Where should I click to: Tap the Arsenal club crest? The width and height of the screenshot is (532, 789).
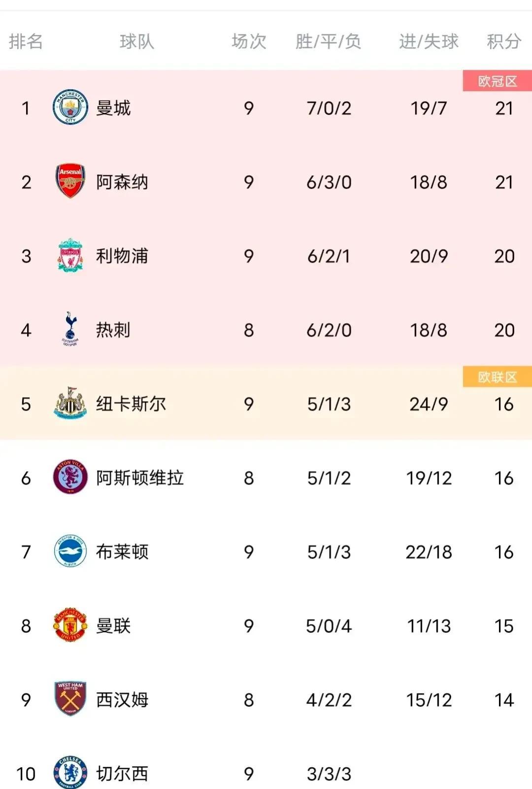pos(70,181)
